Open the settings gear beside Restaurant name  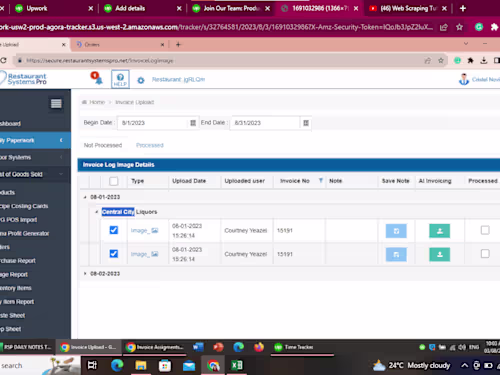pos(141,80)
